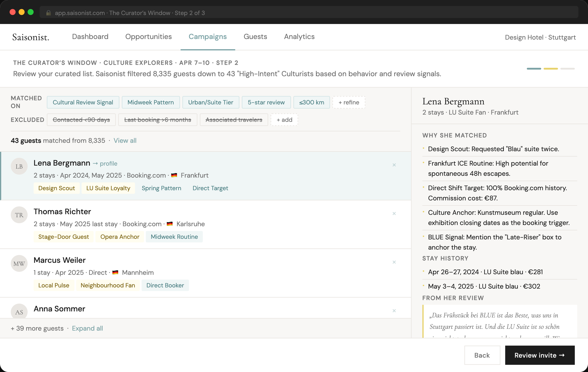Switch to the Analytics tab

[x=299, y=37]
